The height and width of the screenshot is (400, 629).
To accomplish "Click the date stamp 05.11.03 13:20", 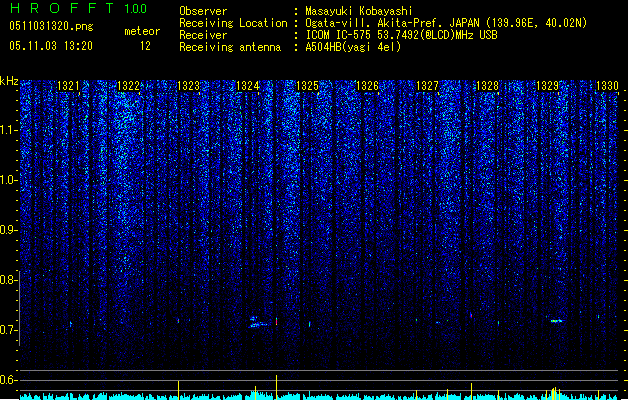I will (x=51, y=46).
